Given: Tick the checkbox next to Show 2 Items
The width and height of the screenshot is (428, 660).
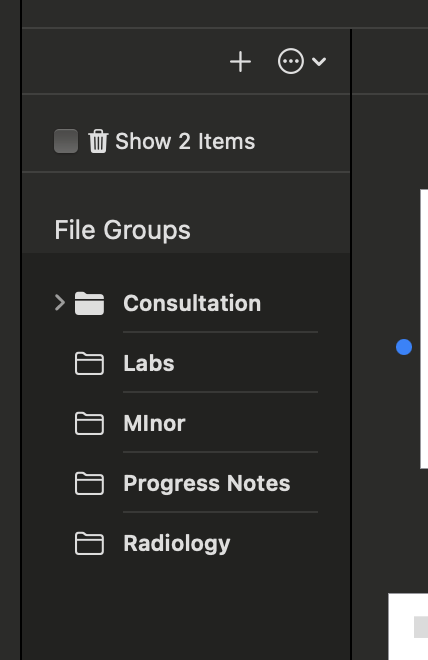Looking at the screenshot, I should [66, 141].
